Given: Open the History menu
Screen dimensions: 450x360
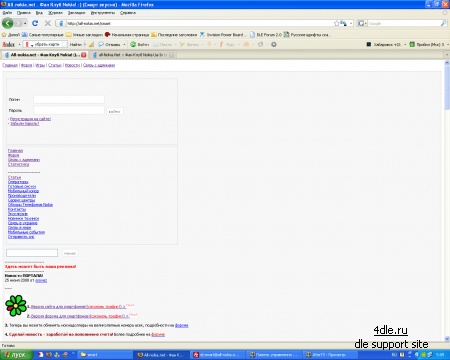Looking at the screenshot, I should [55, 13].
